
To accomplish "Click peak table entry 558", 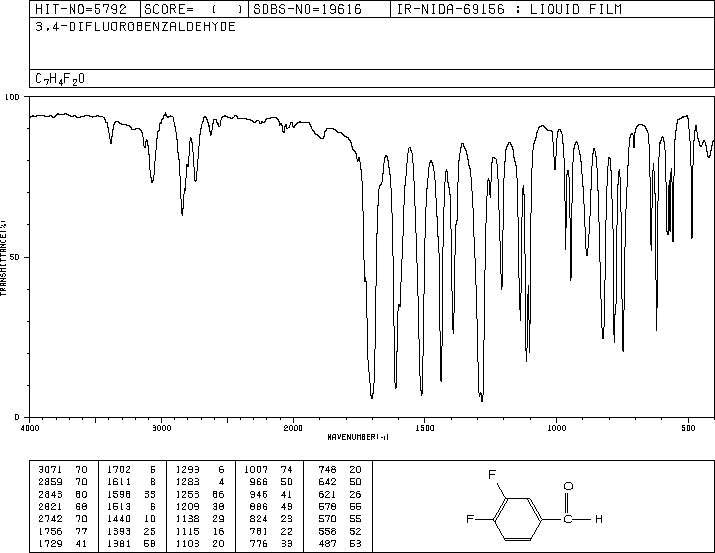I will click(x=327, y=531).
